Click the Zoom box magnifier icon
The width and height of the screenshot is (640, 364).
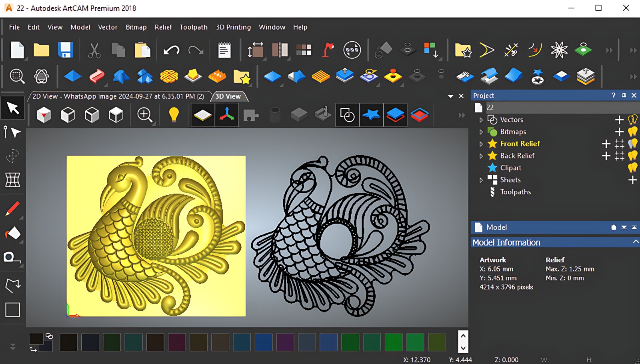click(17, 76)
